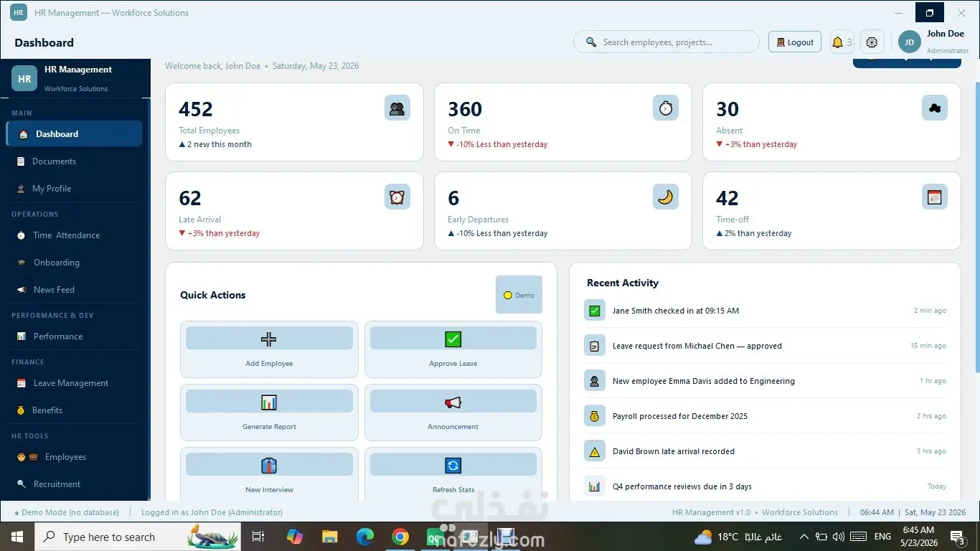980x551 pixels.
Task: Click the person icon beside Emma Davis activity
Action: tap(594, 381)
